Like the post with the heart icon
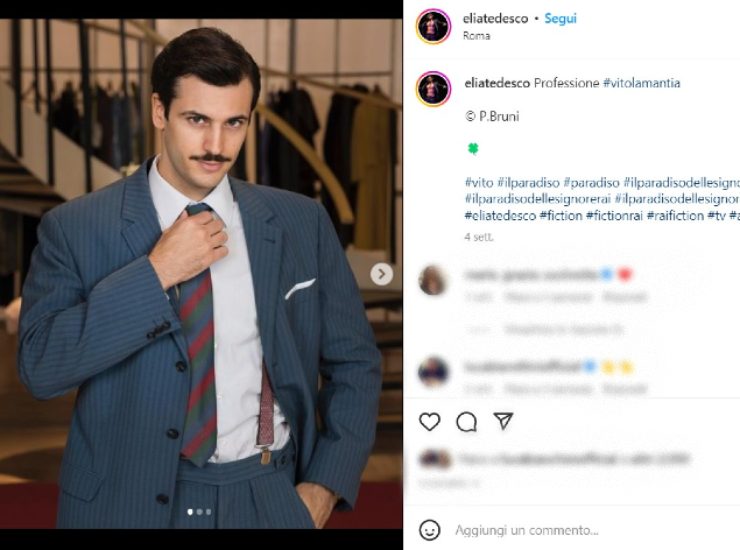This screenshot has width=740, height=550. [429, 422]
